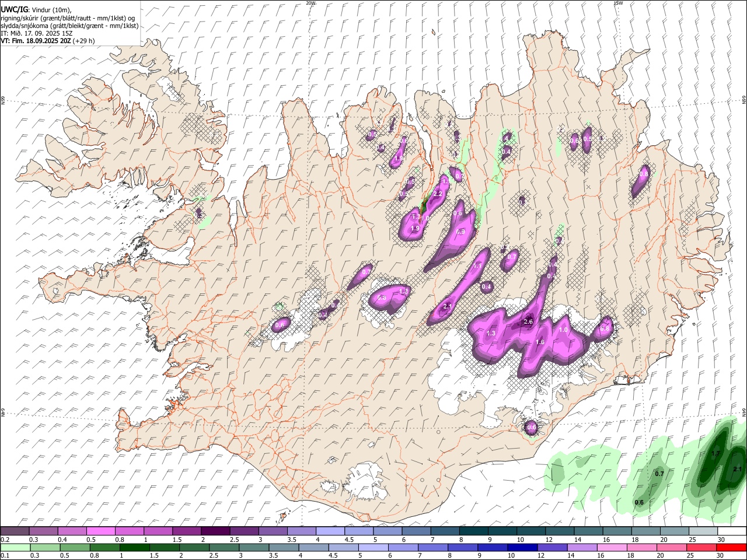Click the 1.6 snowfall value on the map
The height and width of the screenshot is (560, 747).
[x=540, y=342]
